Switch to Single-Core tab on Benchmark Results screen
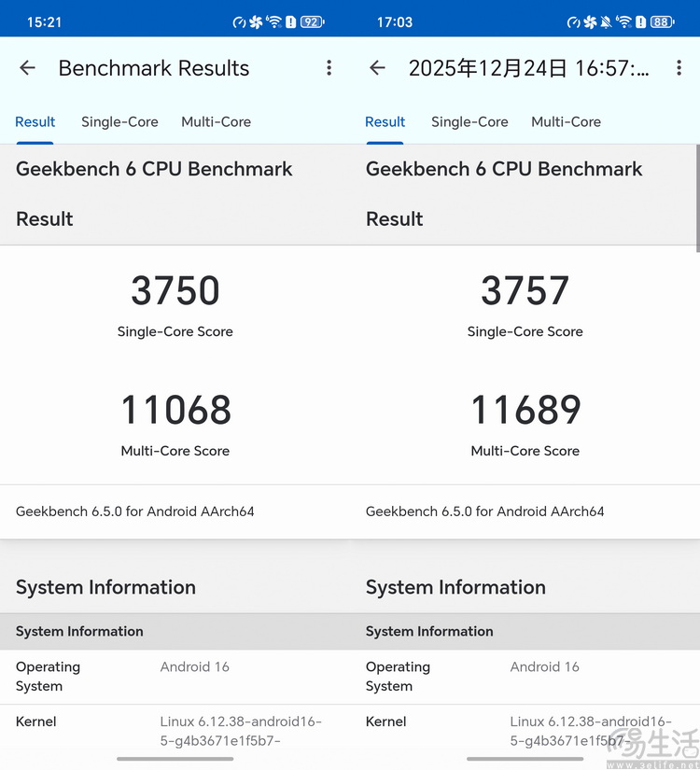Viewport: 700px width, 770px height. (119, 122)
